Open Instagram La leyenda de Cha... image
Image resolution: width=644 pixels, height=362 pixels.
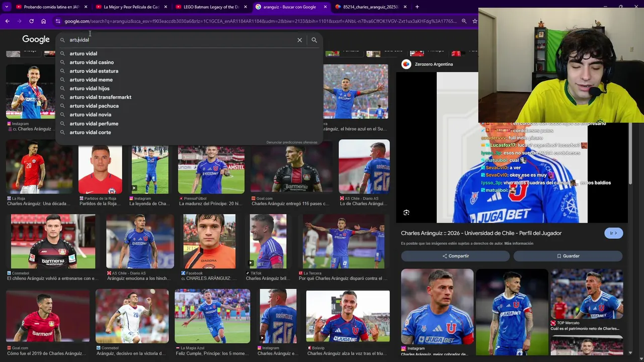(x=150, y=169)
